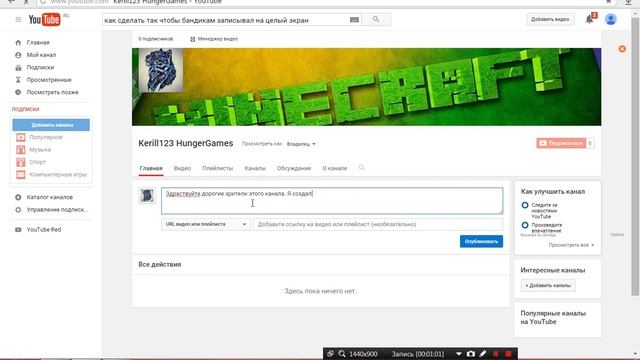640x360 pixels.
Task: Switch to the Каналы tab
Action: tap(255, 168)
